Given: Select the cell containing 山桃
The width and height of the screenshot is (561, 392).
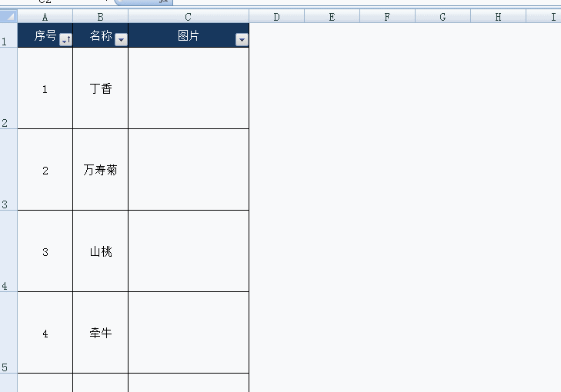Looking at the screenshot, I should point(101,251).
